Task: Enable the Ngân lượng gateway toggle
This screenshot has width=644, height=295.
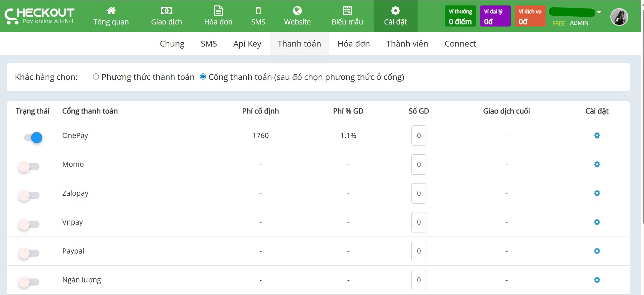Action: pos(29,282)
